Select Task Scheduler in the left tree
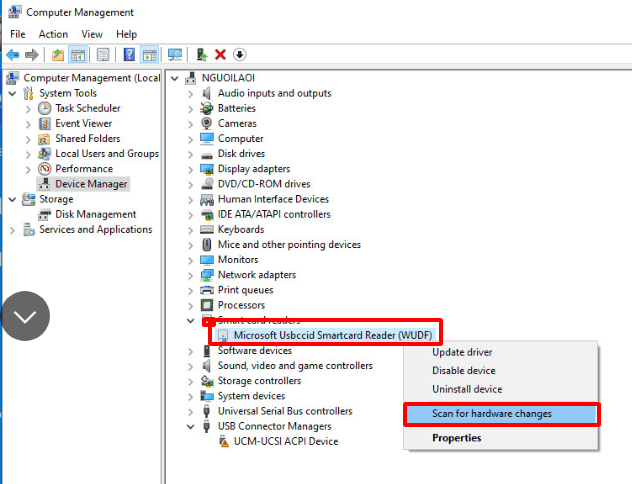This screenshot has height=484, width=632. tap(88, 108)
